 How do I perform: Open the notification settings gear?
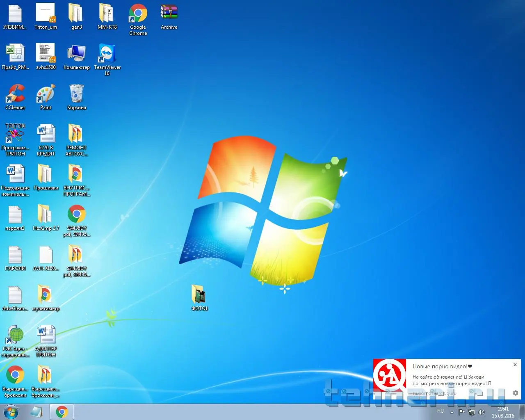(x=516, y=393)
